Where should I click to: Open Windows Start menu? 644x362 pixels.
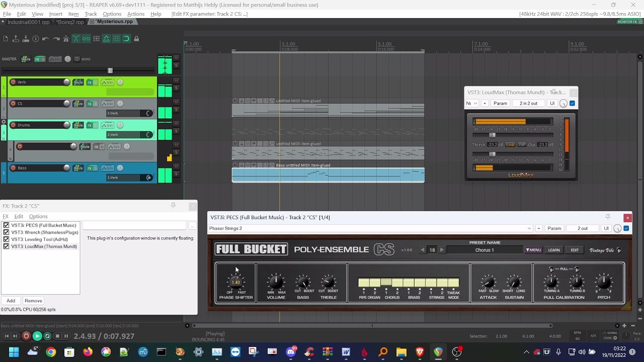[x=14, y=352]
